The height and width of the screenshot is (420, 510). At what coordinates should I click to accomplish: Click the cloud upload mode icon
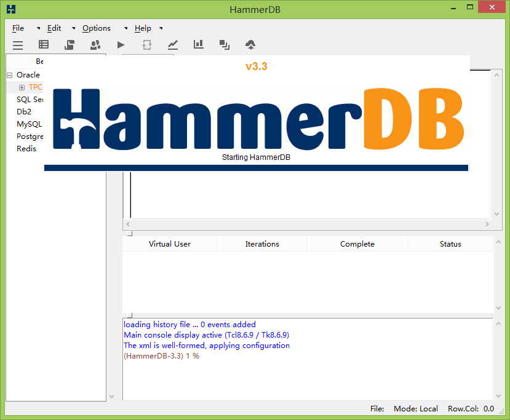[x=250, y=45]
